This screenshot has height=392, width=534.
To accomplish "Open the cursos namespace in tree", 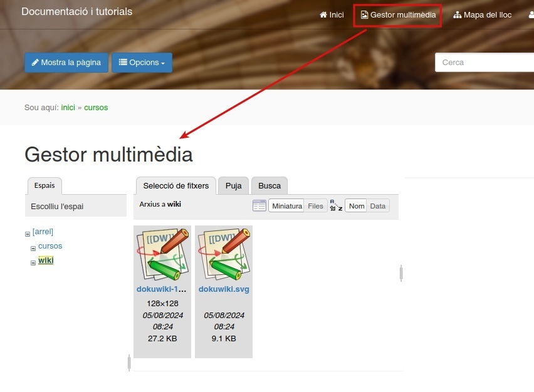I will [x=50, y=246].
